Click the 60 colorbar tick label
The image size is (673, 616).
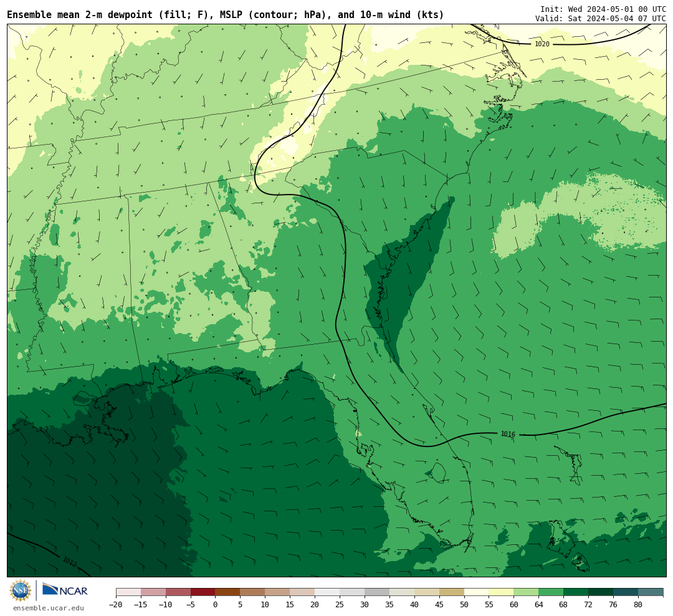tap(513, 604)
